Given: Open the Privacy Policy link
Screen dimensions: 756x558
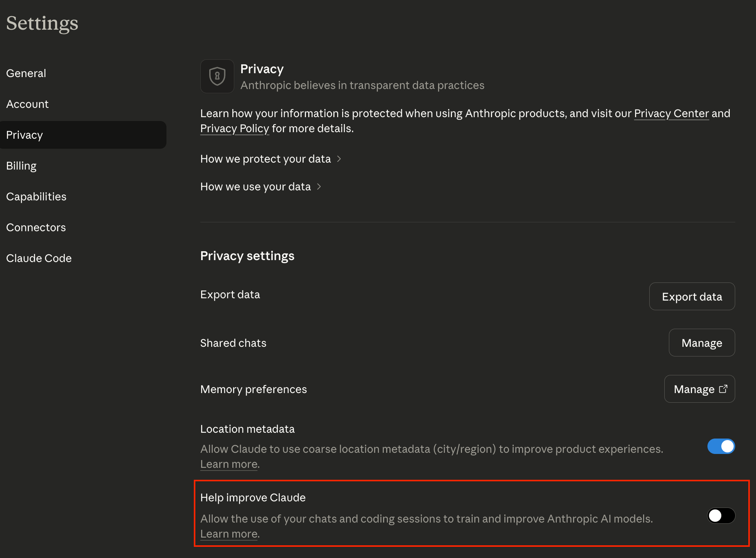Looking at the screenshot, I should [235, 128].
